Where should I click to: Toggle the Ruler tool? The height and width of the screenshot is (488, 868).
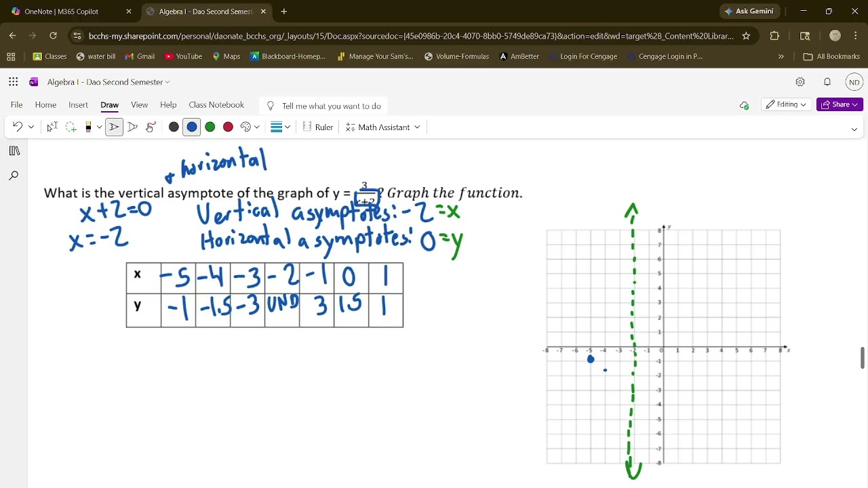coord(317,127)
